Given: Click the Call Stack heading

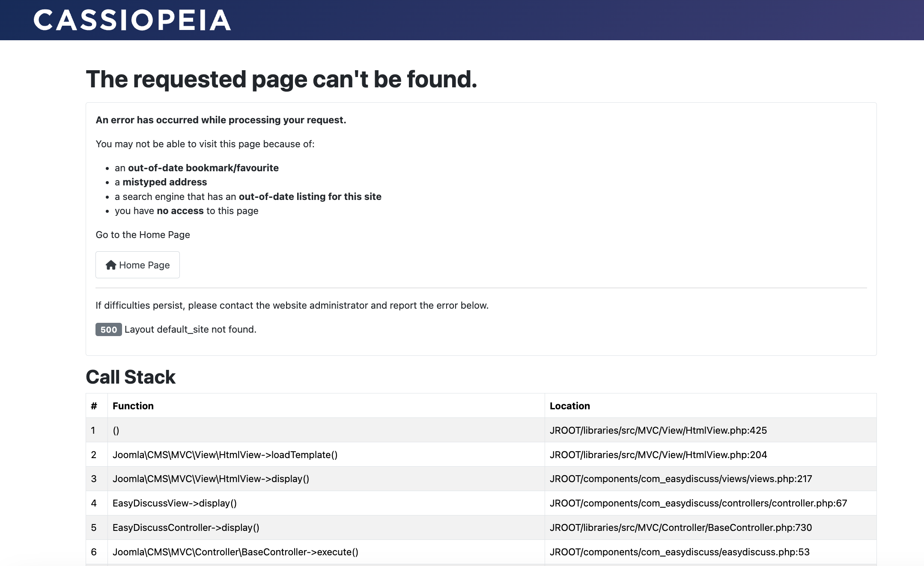Looking at the screenshot, I should click(131, 377).
